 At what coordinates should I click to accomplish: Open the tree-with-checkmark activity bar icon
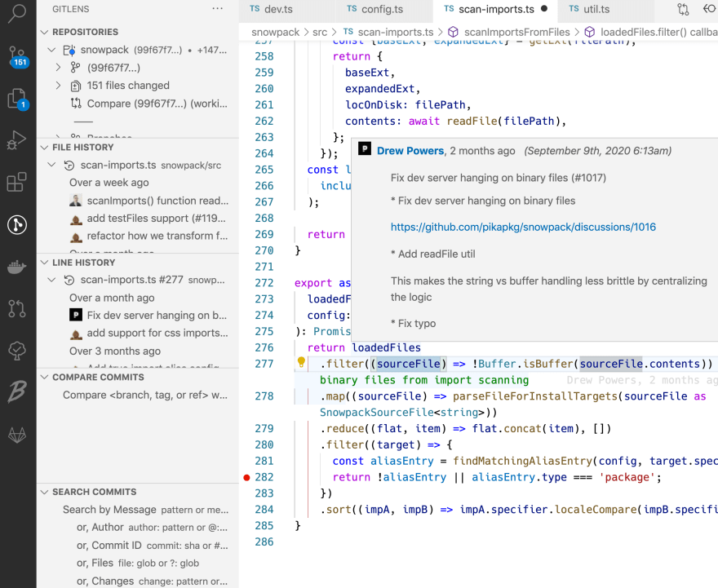(17, 351)
